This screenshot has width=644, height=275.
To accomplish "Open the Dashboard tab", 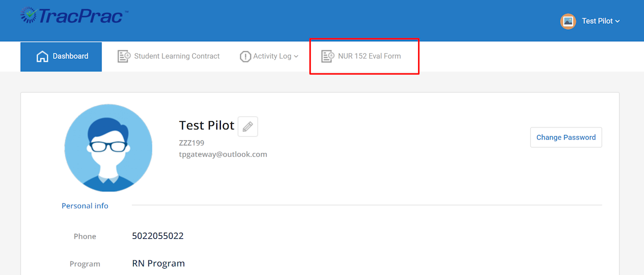I will coord(70,56).
